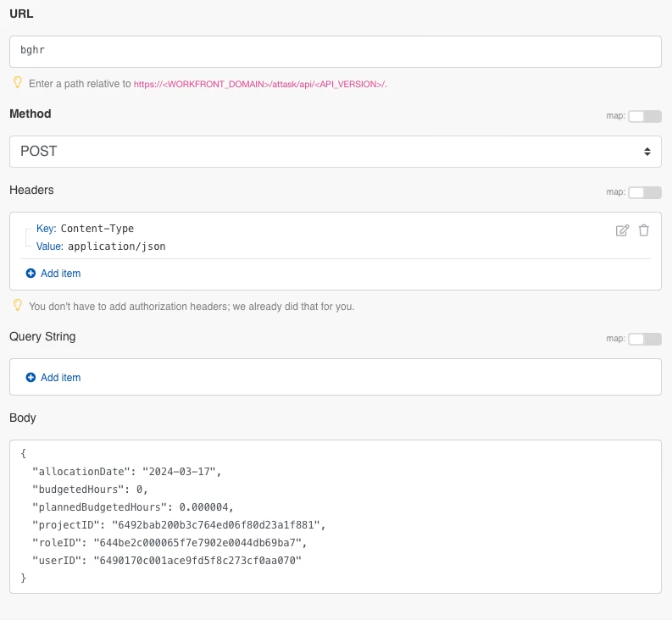Focus the URL input field containing bghr

(335, 51)
